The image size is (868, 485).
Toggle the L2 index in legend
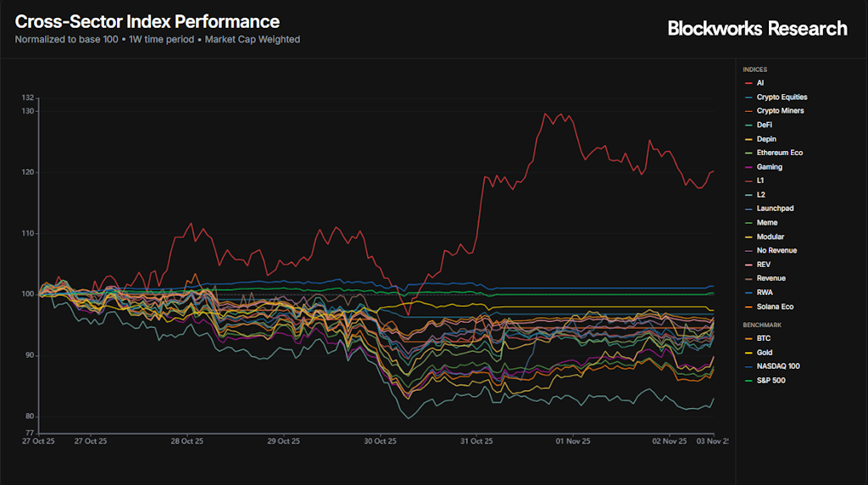[761, 195]
